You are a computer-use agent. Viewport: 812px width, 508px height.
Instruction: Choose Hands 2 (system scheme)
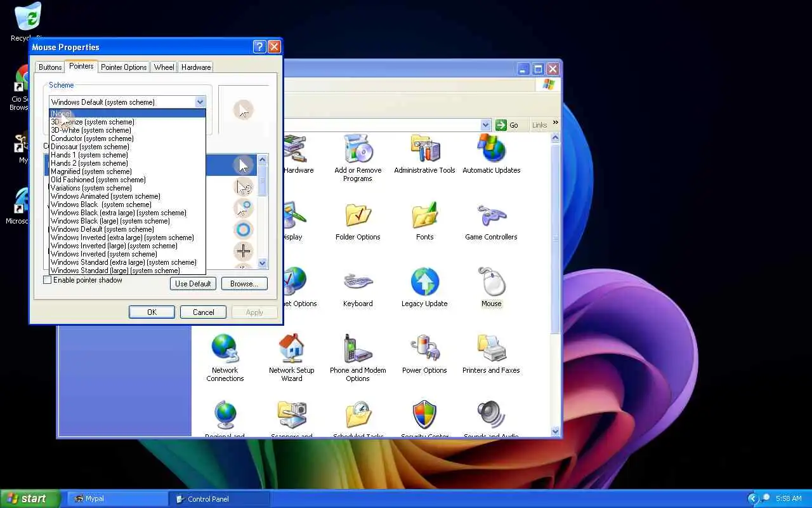click(x=128, y=163)
